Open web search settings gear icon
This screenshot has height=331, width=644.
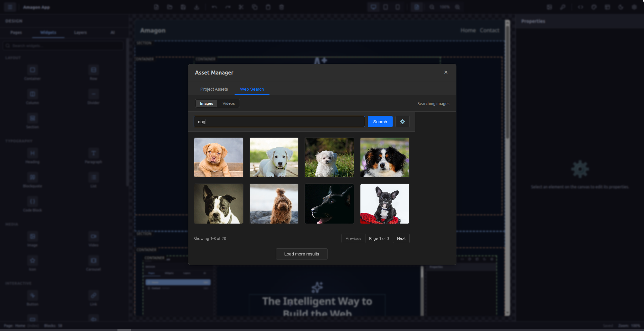(x=402, y=122)
